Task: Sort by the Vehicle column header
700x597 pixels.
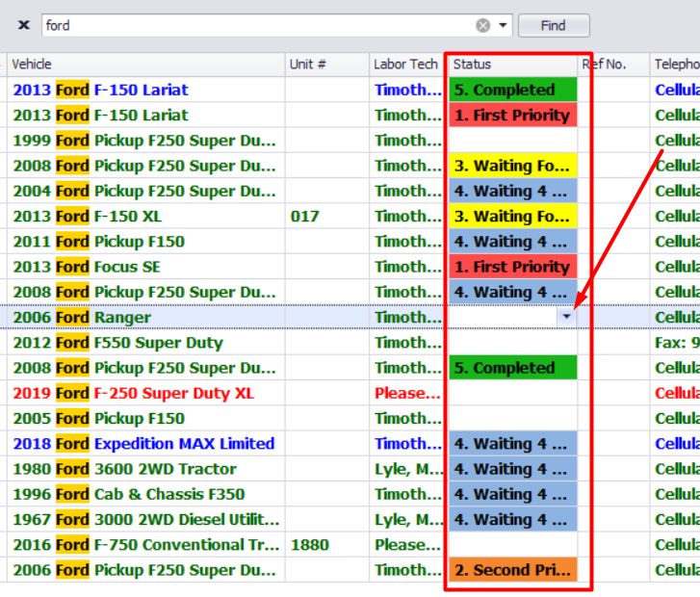Action: (x=146, y=65)
